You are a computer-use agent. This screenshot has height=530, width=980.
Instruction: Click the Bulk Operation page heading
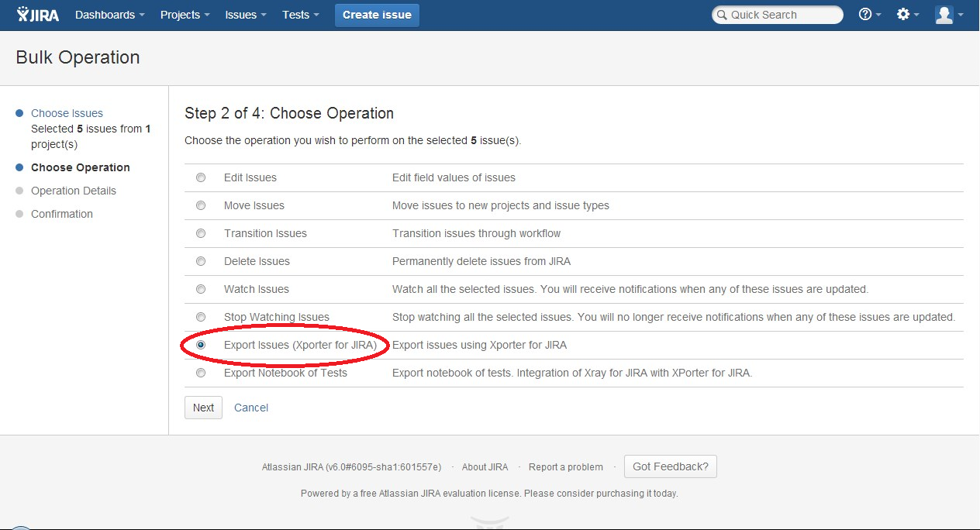pyautogui.click(x=78, y=57)
